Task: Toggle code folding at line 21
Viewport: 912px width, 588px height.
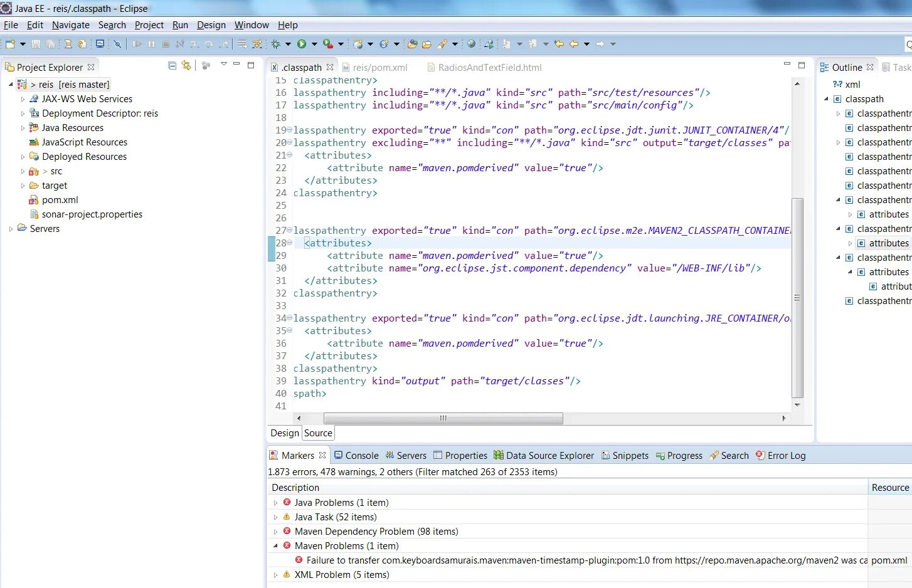Action: pyautogui.click(x=289, y=155)
